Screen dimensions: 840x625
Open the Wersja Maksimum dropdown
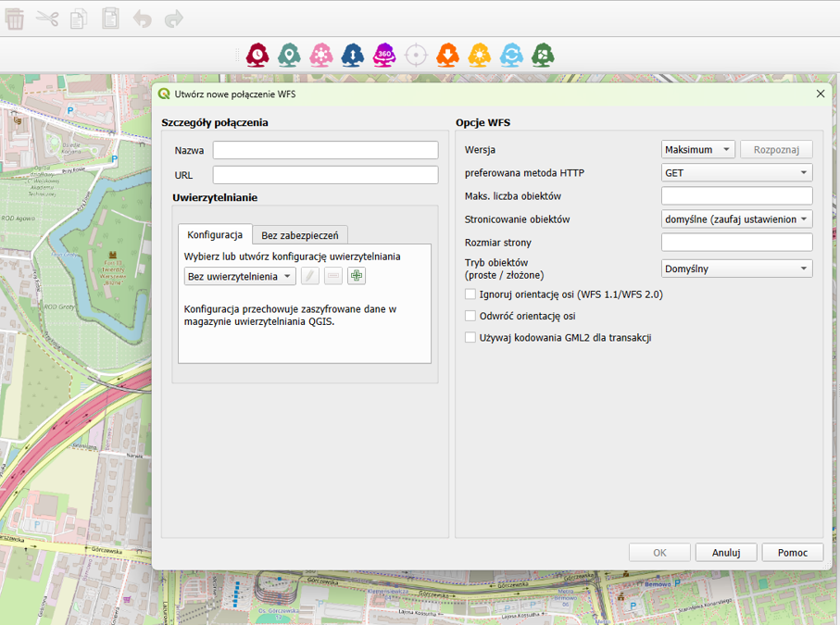(698, 149)
